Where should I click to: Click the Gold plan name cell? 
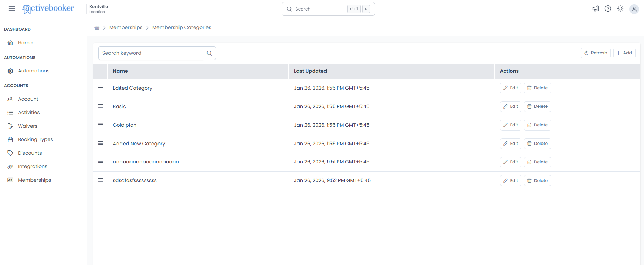tap(125, 125)
